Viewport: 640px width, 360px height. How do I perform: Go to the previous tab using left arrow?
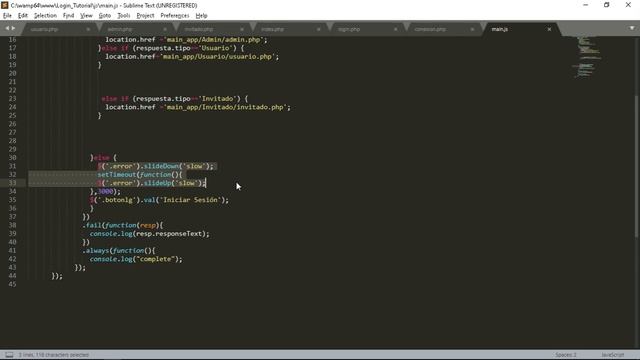pos(7,28)
